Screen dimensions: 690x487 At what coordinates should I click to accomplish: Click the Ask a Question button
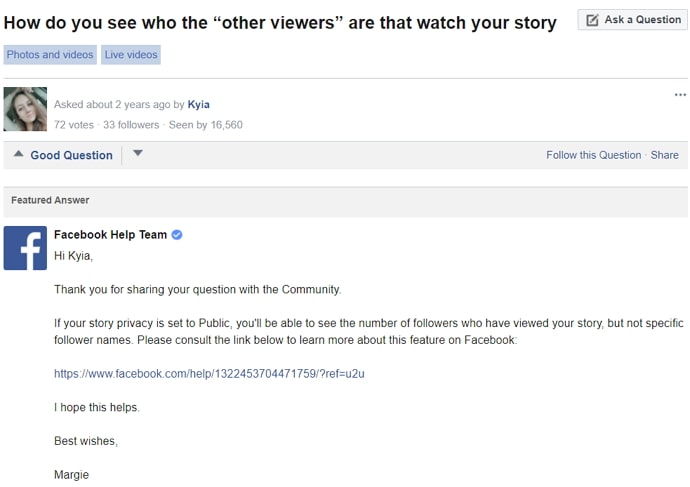click(x=632, y=20)
